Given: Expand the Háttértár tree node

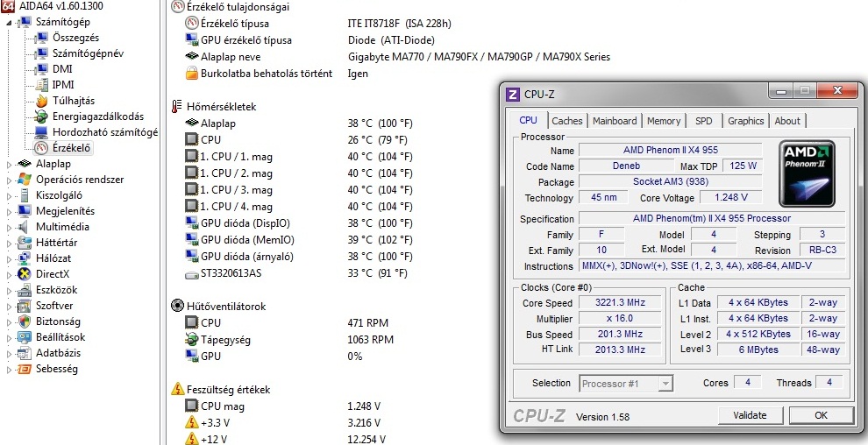Looking at the screenshot, I should [x=9, y=243].
